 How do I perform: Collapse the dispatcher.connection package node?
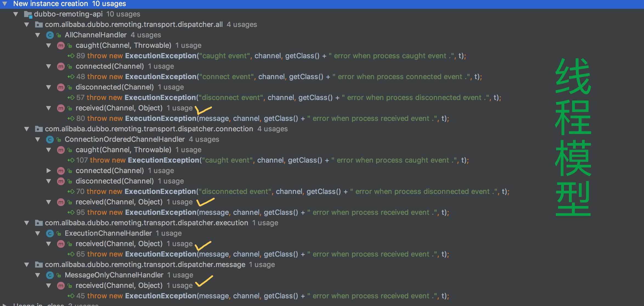[x=27, y=129]
